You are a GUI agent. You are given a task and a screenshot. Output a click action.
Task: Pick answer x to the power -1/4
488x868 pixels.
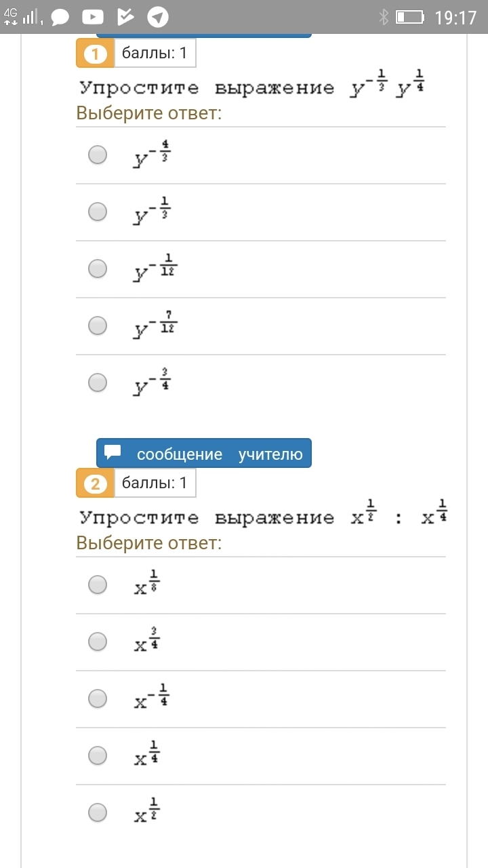(x=98, y=698)
